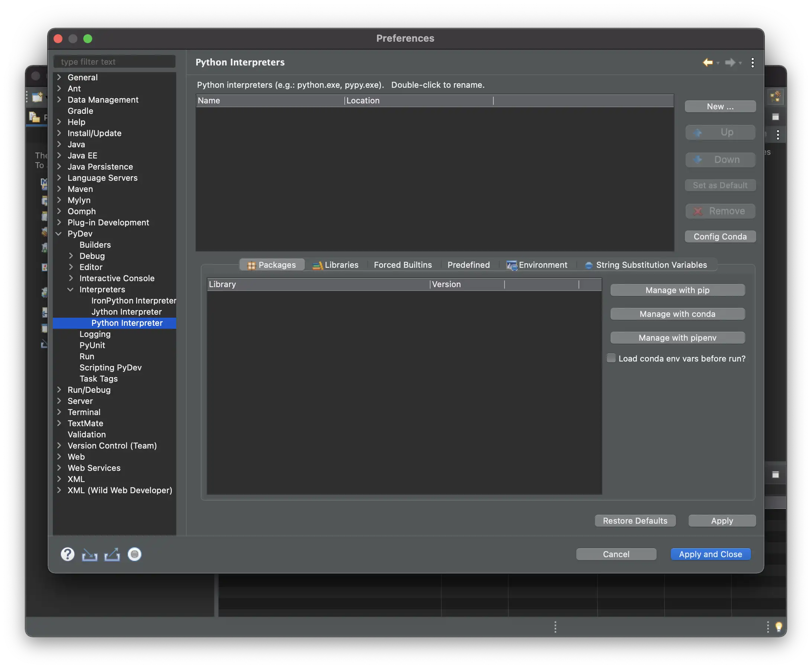Screen dimensions: 812x668
Task: Select Jython Interpreter tree item
Action: [x=126, y=312]
